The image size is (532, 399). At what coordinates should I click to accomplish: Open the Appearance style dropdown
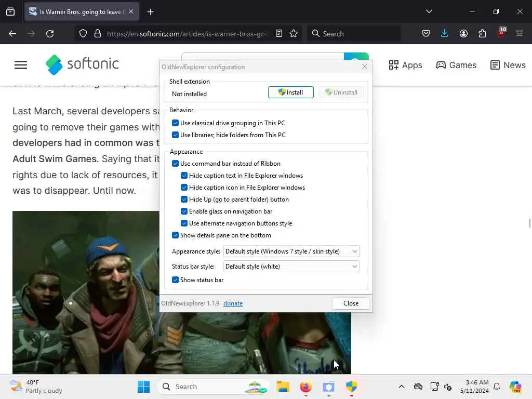click(291, 251)
